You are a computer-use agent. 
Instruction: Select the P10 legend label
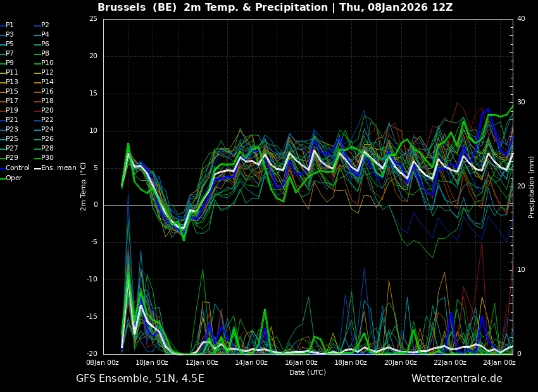[47, 63]
